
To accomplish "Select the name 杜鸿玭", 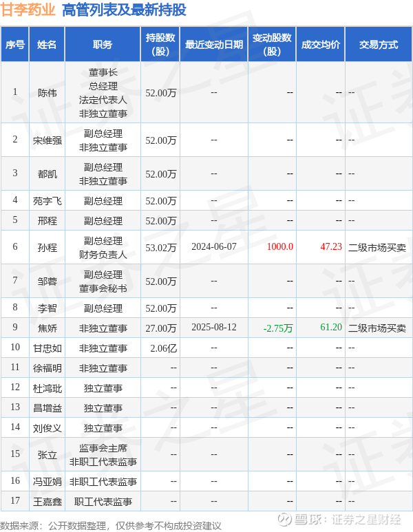I will pos(47,388).
